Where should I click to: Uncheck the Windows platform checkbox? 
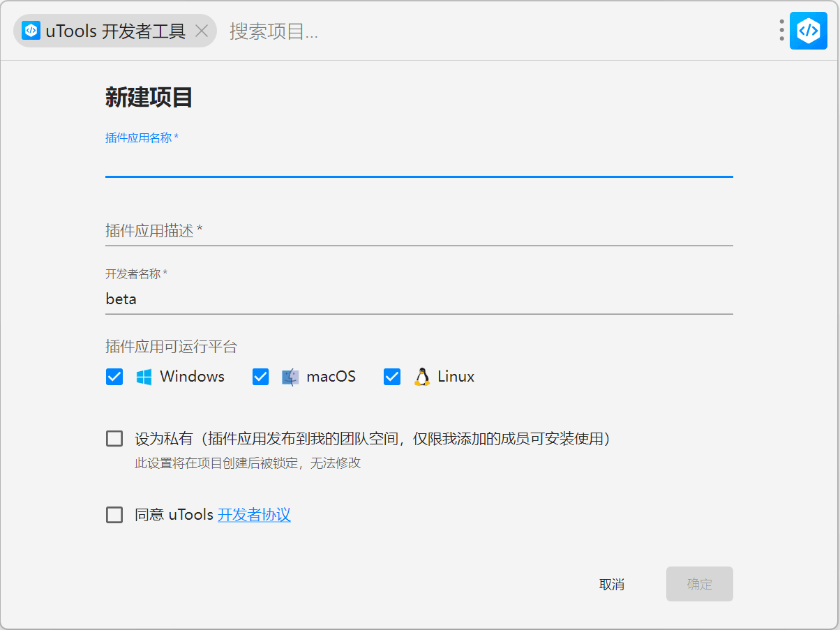click(x=114, y=377)
